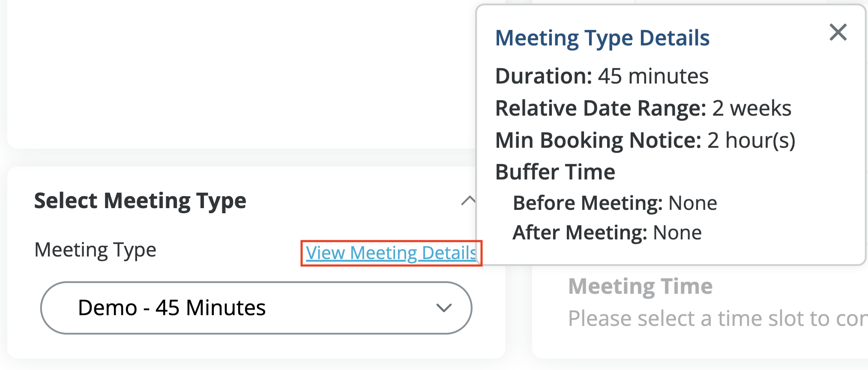
Task: Click the After Meeting buffer label
Action: (580, 233)
